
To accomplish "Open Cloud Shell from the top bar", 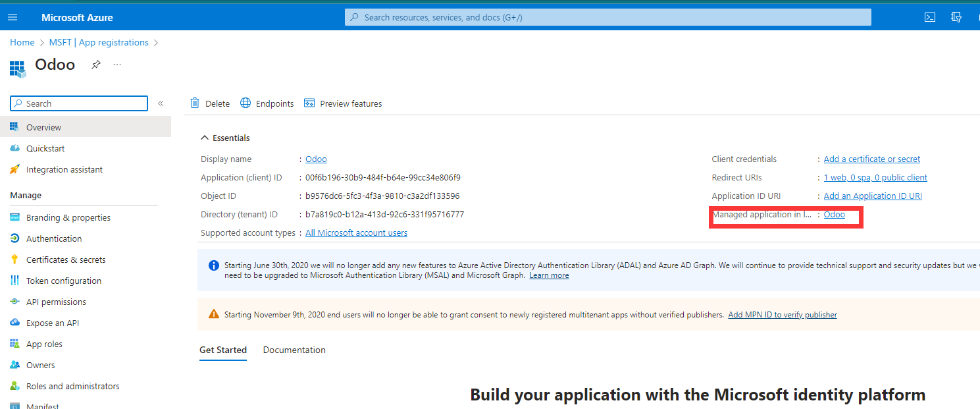I will coord(930,17).
